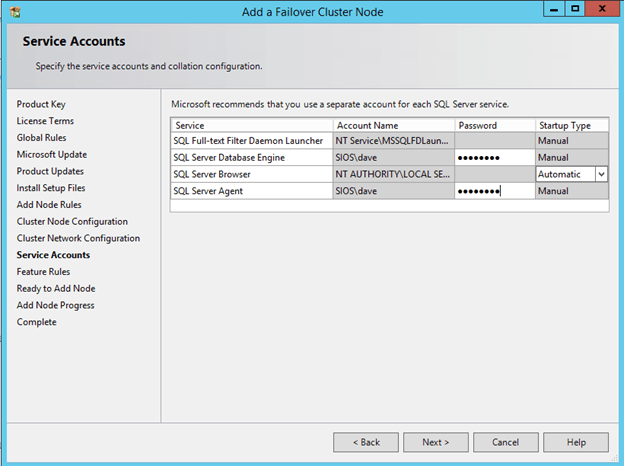Click the setup icon in title bar
Screen dimensions: 624x466
click(x=14, y=11)
